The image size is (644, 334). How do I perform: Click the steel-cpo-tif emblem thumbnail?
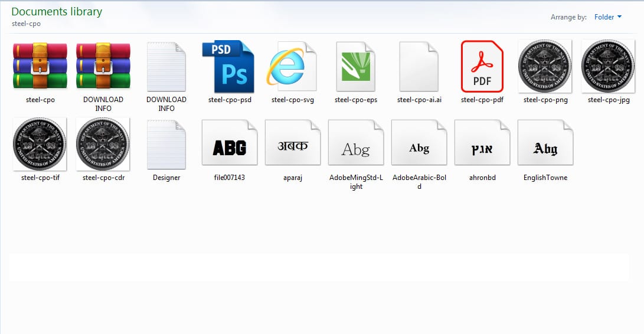40,144
